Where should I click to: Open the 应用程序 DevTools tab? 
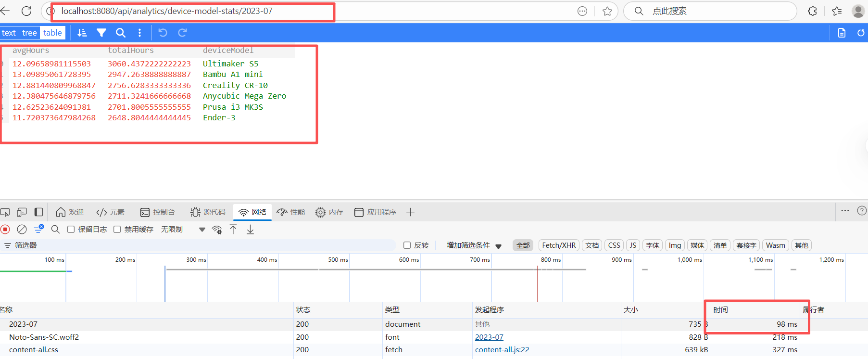[375, 212]
